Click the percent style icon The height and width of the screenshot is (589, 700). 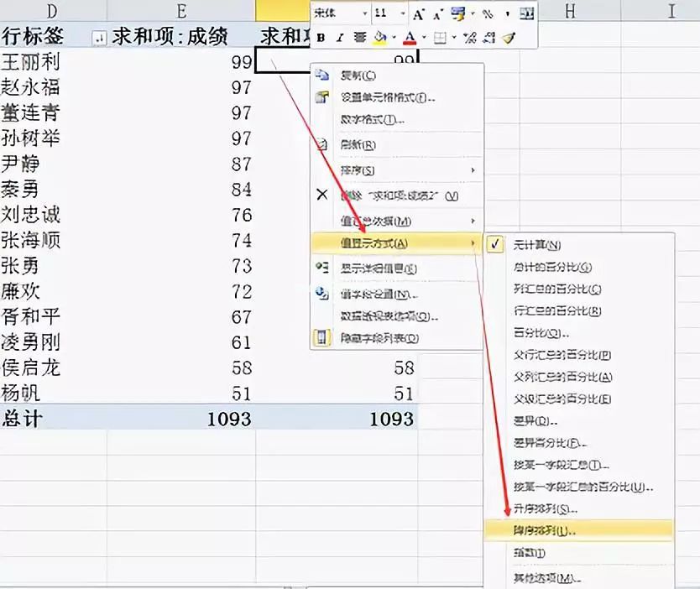coord(487,14)
